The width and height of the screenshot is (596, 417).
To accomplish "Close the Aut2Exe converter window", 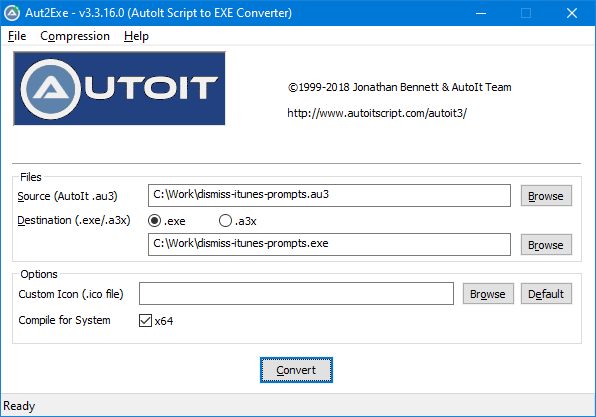I will pos(572,13).
